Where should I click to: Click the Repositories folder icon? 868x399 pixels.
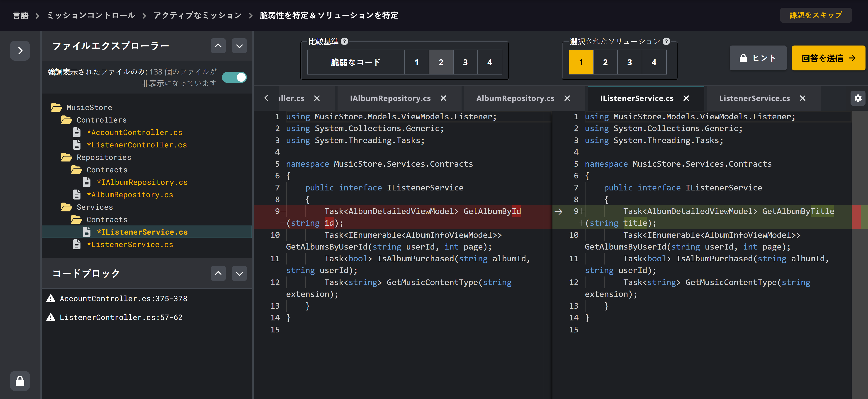(x=67, y=157)
